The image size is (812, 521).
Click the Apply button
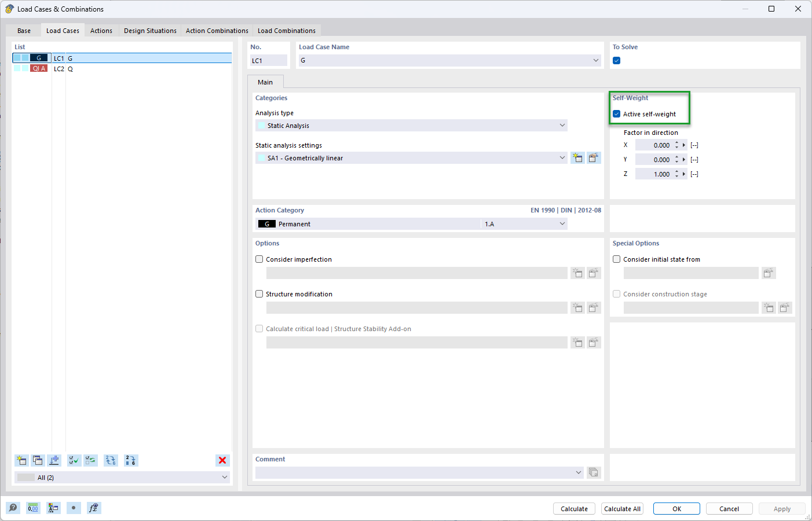pos(782,509)
